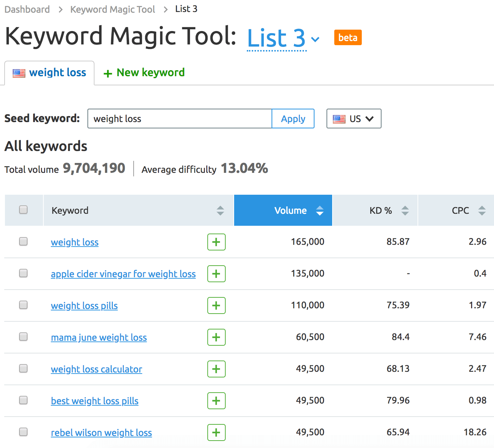Add 'weight loss calculator' plus icon
This screenshot has height=448, width=494.
click(x=216, y=369)
